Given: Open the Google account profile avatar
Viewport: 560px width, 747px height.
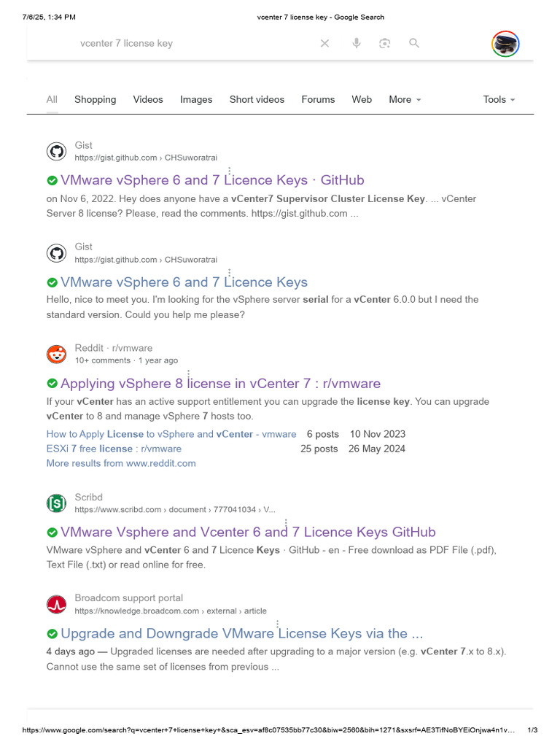Looking at the screenshot, I should coord(505,44).
